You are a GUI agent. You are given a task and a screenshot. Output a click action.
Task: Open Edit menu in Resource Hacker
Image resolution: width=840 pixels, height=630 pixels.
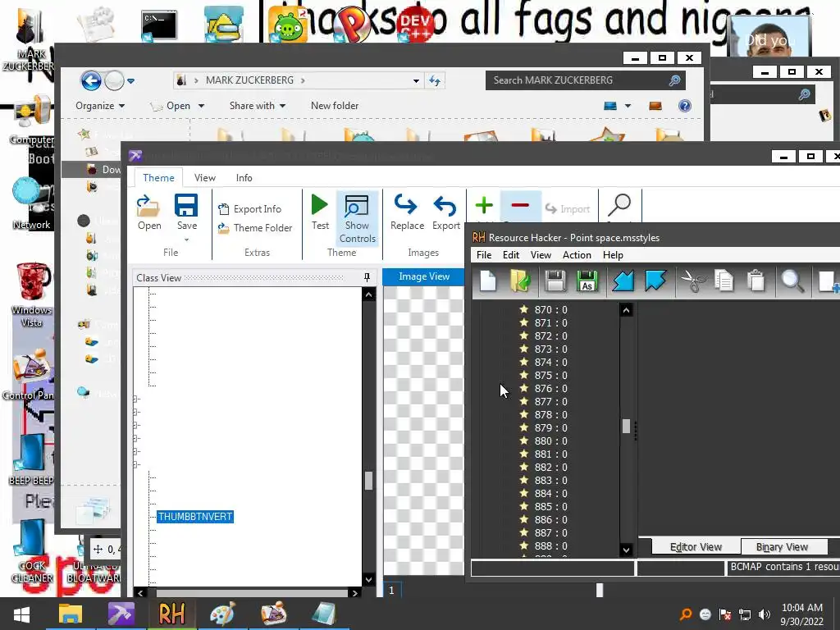[x=510, y=255]
